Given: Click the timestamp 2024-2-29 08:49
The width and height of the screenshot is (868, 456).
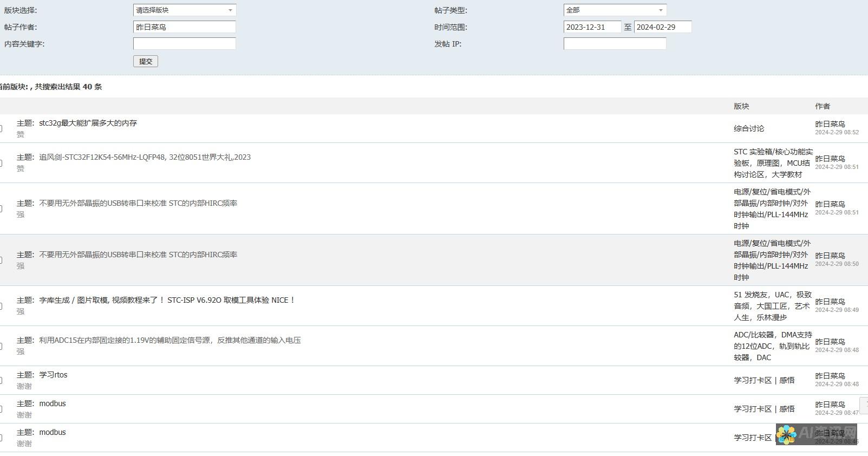Looking at the screenshot, I should pyautogui.click(x=837, y=310).
